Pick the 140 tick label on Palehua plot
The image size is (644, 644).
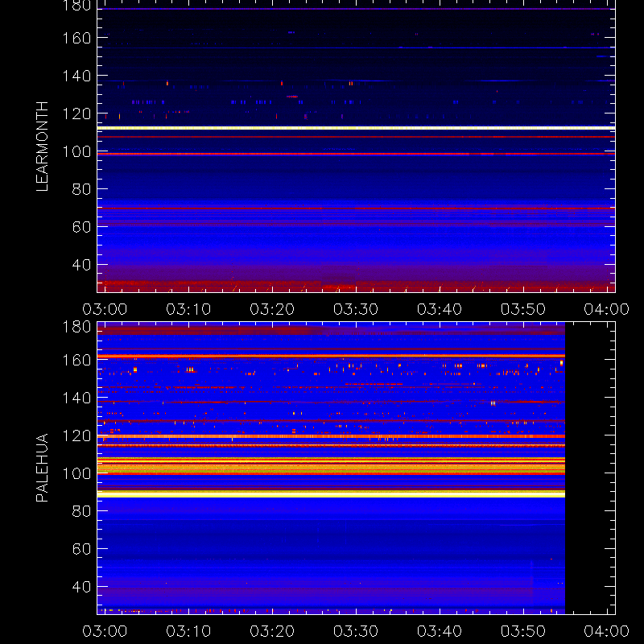[76, 398]
